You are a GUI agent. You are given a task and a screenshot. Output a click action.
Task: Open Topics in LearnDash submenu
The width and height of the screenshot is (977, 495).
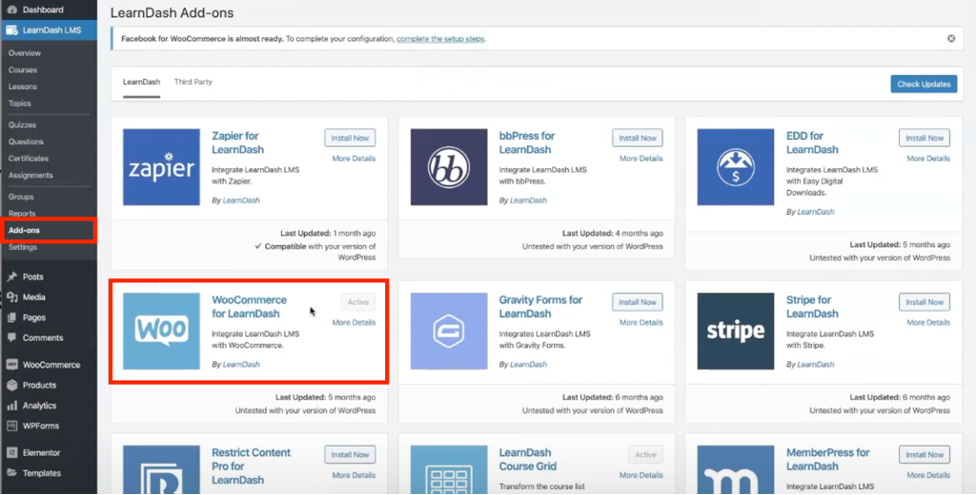[x=20, y=103]
